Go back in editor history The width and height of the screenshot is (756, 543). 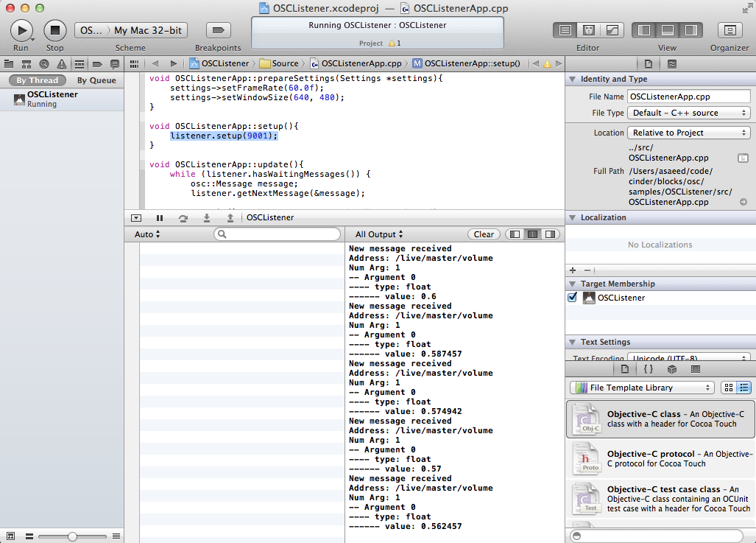point(155,63)
